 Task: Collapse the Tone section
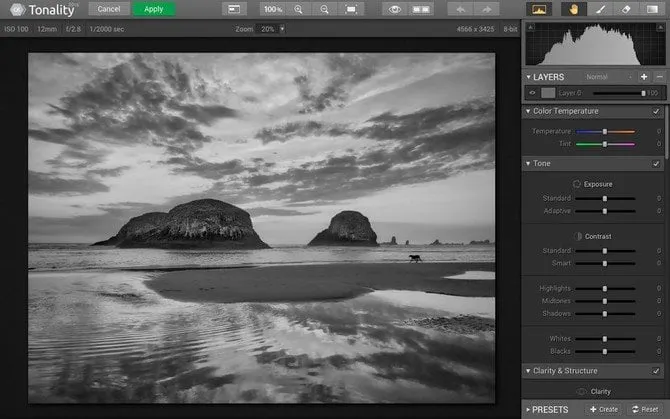pyautogui.click(x=528, y=163)
